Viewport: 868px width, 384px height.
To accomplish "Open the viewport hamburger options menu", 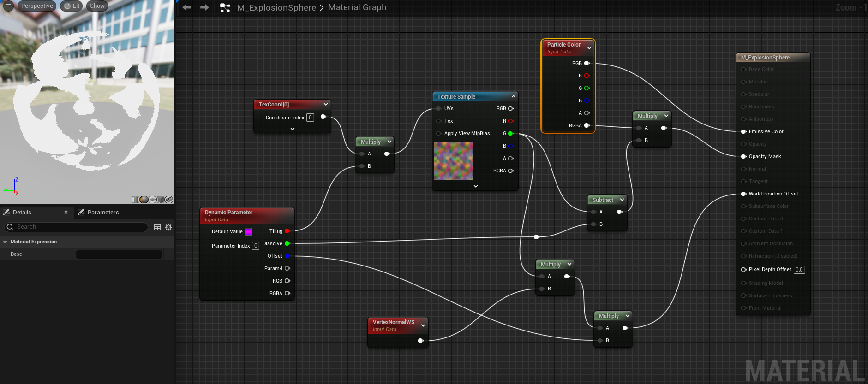I will [x=8, y=6].
